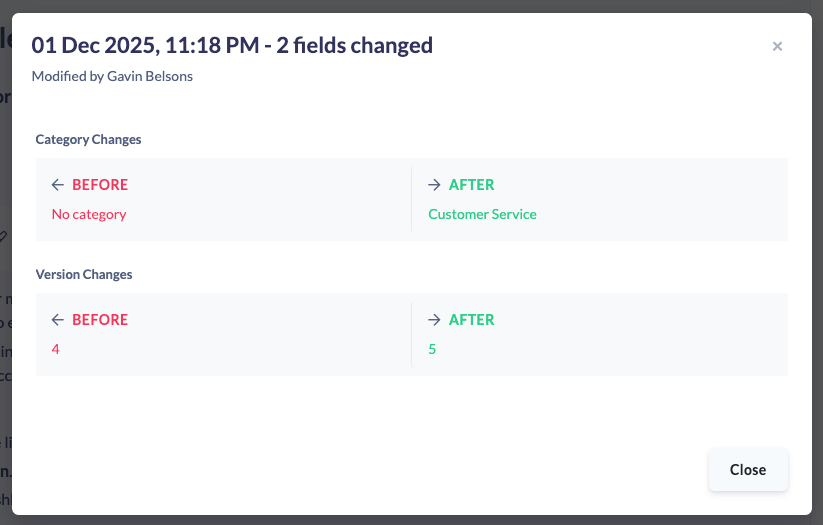
Task: Click right arrow icon beside Version AFTER
Action: (434, 320)
